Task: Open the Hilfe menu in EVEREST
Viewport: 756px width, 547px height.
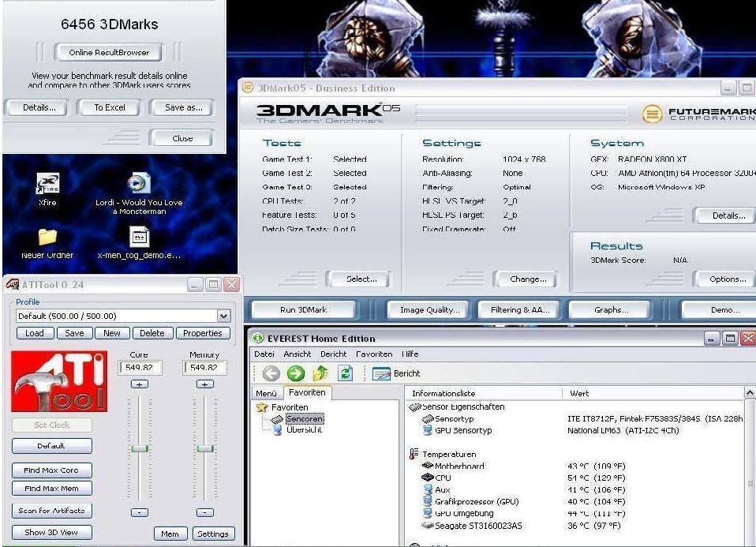Action: tap(410, 354)
